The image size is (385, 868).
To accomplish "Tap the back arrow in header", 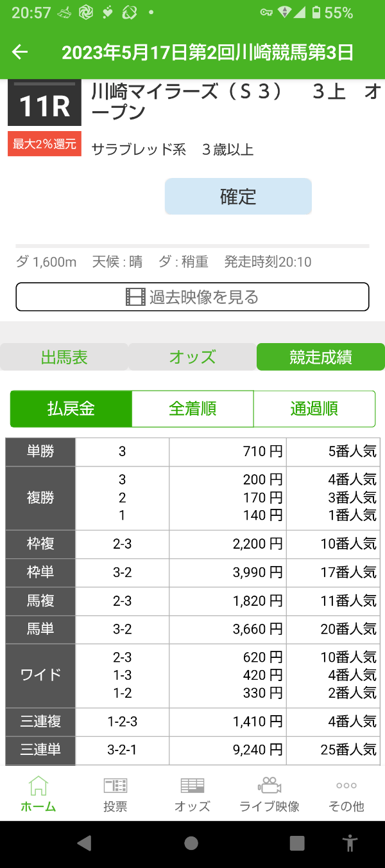I will pyautogui.click(x=20, y=52).
